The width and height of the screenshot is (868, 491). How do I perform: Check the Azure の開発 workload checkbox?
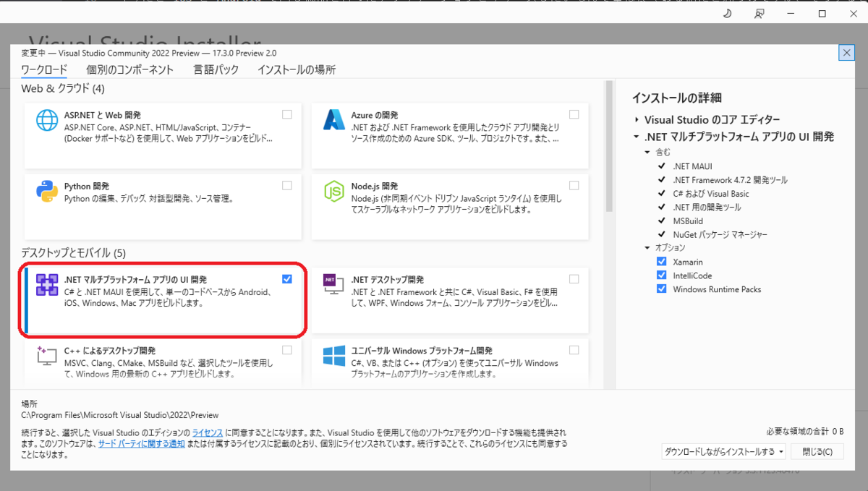(x=574, y=114)
